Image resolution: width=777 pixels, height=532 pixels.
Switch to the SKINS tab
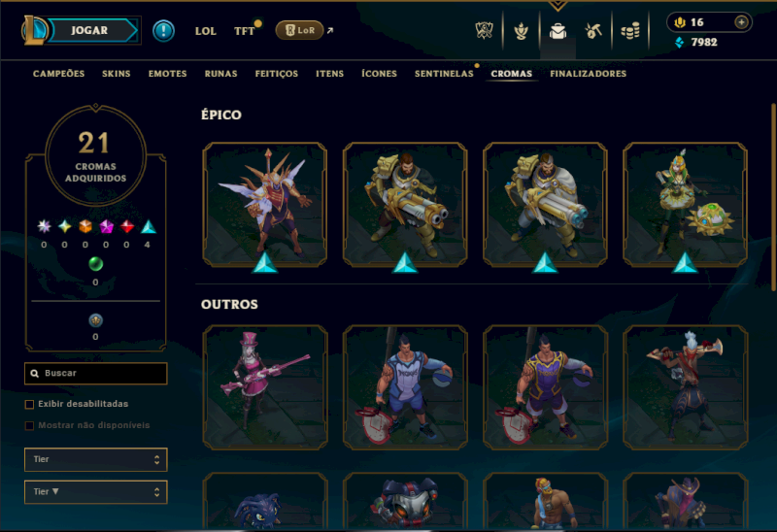tap(116, 74)
